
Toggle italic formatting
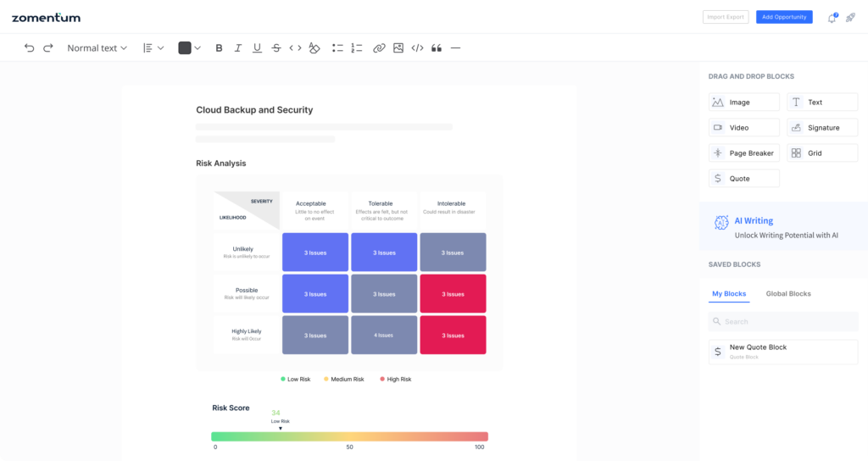[238, 48]
